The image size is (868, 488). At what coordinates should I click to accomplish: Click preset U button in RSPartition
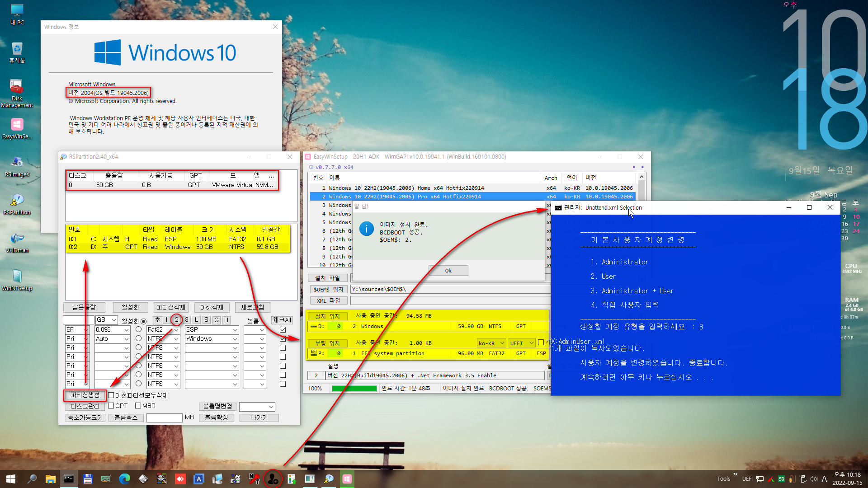click(x=226, y=320)
